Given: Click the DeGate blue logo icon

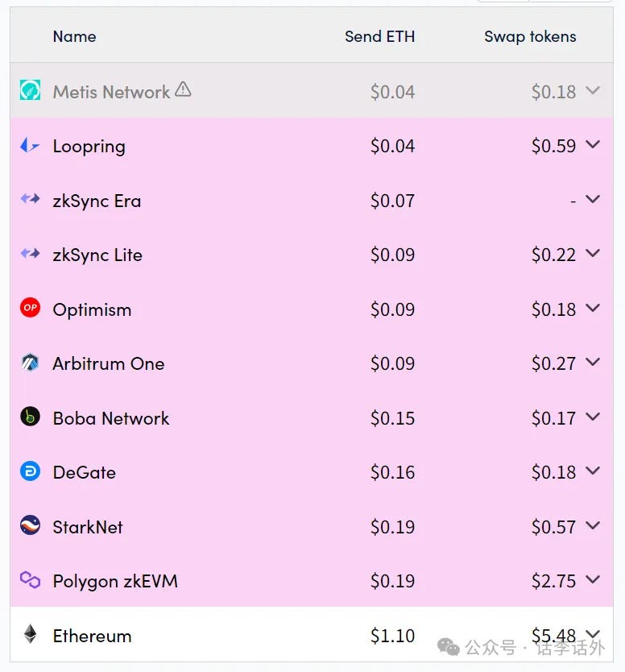Looking at the screenshot, I should click(30, 471).
